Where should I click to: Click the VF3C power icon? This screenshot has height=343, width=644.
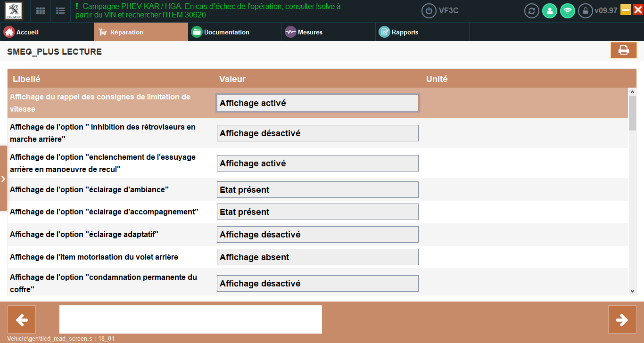(x=429, y=11)
